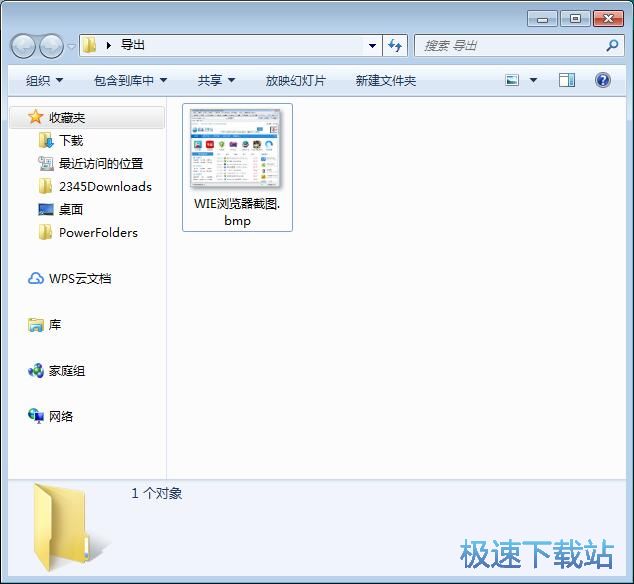Click the WIE浏览器截图.bmp file name
634x584 pixels.
pyautogui.click(x=237, y=212)
